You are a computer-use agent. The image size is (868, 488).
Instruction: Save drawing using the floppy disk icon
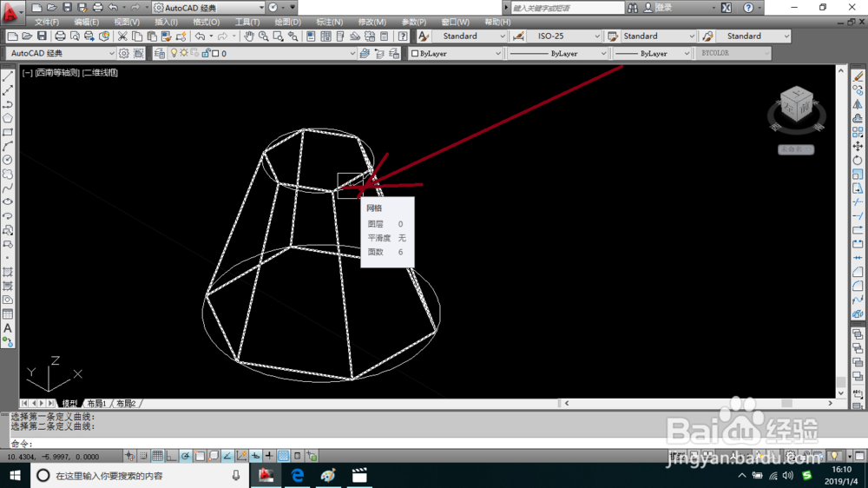point(42,36)
